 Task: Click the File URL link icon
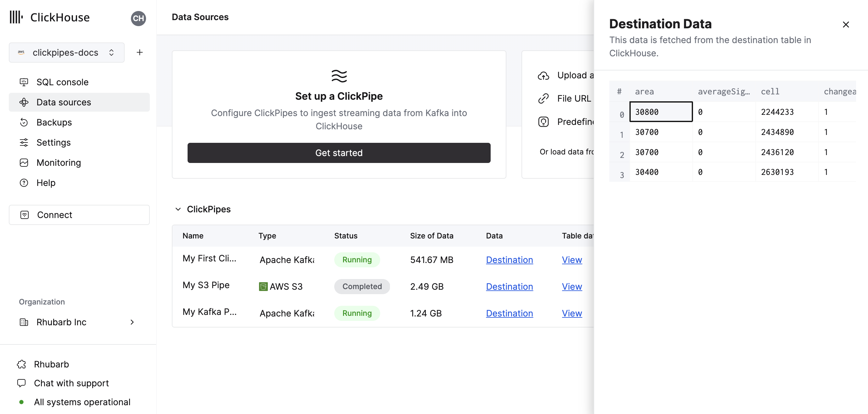click(x=543, y=99)
